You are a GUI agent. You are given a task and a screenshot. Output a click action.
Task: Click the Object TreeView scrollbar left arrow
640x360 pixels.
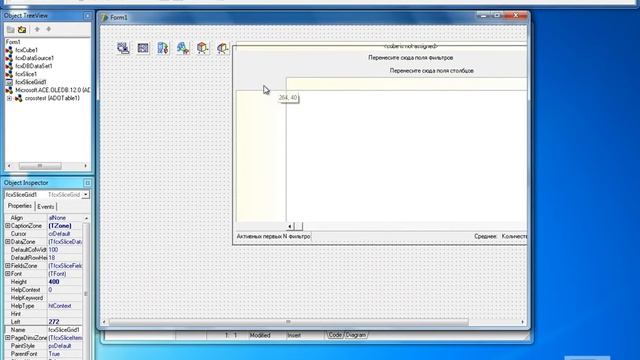pos(9,166)
